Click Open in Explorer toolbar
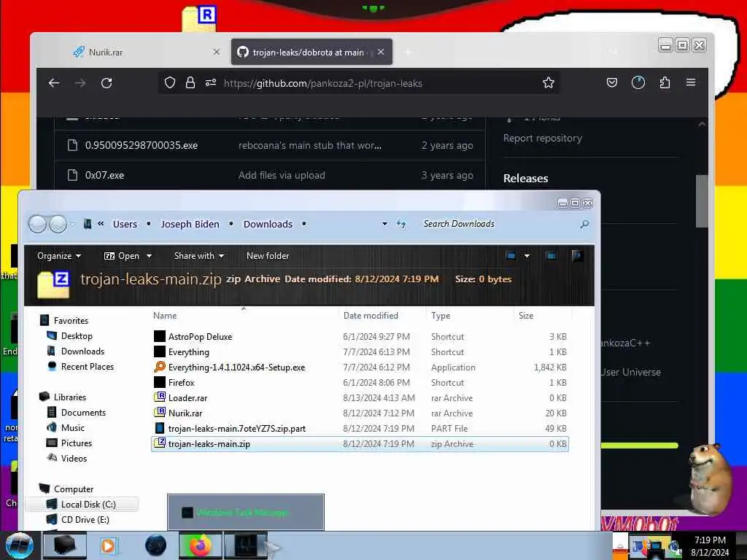The image size is (747, 560). (122, 256)
